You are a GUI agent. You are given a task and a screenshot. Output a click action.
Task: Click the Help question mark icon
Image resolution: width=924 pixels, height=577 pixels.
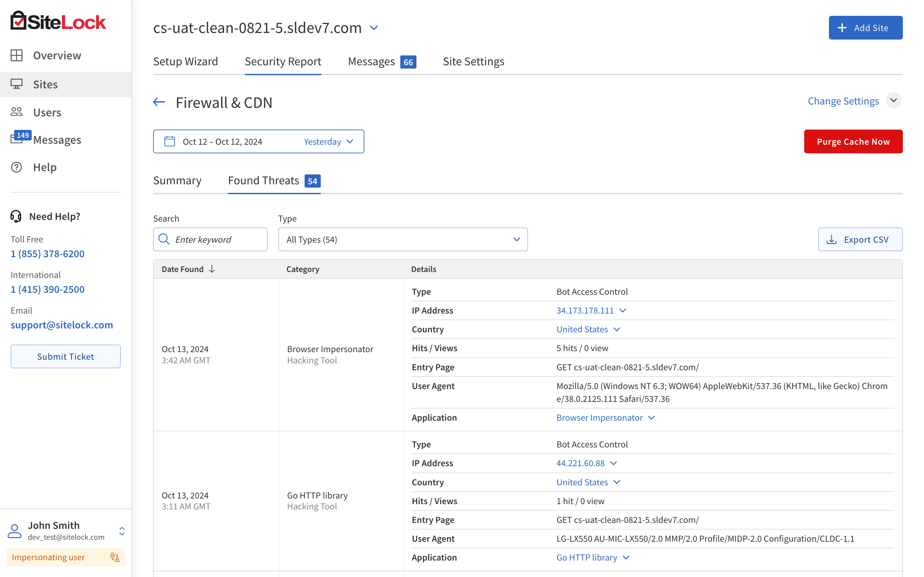(16, 167)
